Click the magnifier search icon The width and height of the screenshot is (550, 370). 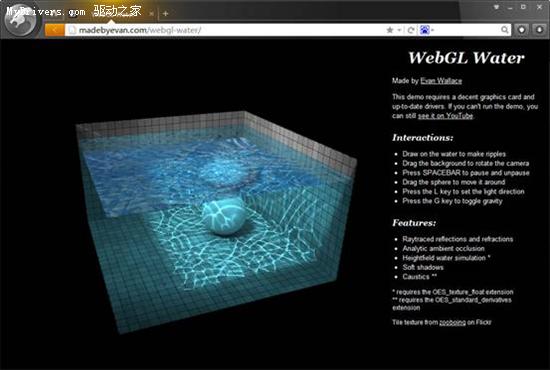point(504,30)
